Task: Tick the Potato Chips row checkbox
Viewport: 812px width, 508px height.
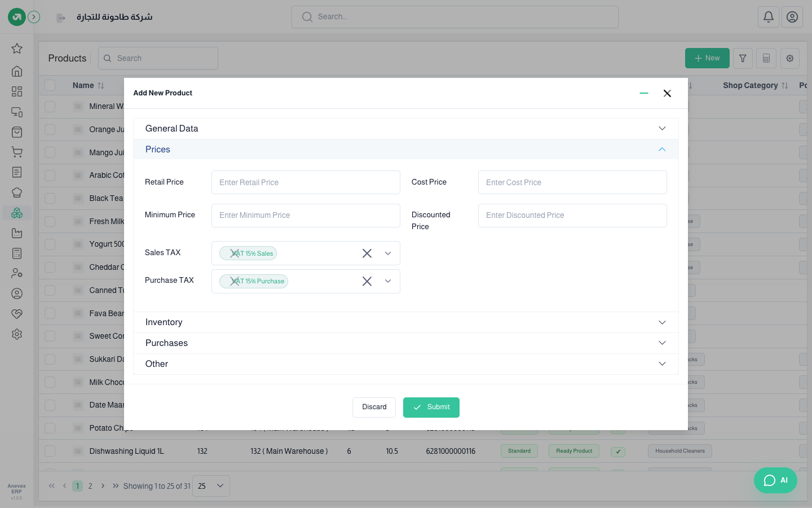Action: tap(50, 428)
